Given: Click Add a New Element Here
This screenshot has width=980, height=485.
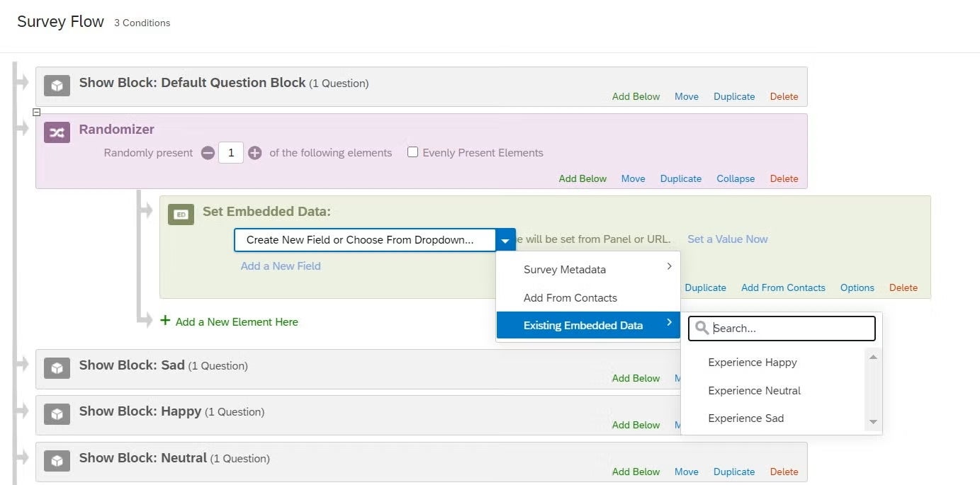Looking at the screenshot, I should click(x=237, y=321).
